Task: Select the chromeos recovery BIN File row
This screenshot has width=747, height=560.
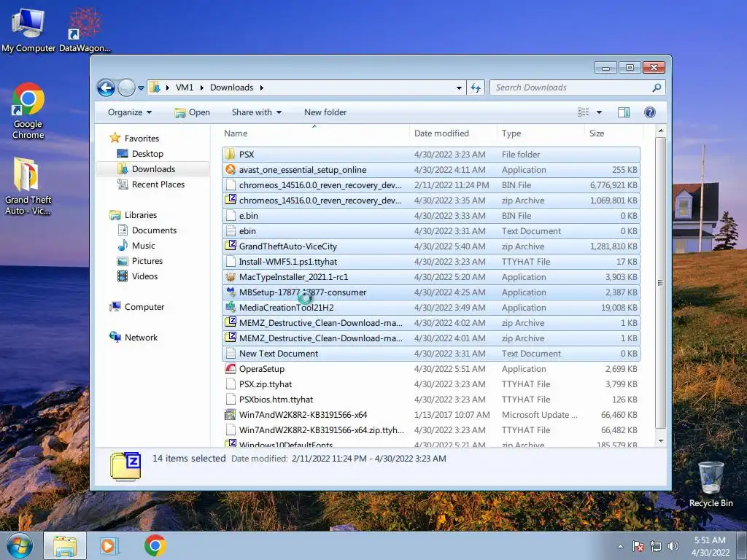Action: click(x=430, y=184)
